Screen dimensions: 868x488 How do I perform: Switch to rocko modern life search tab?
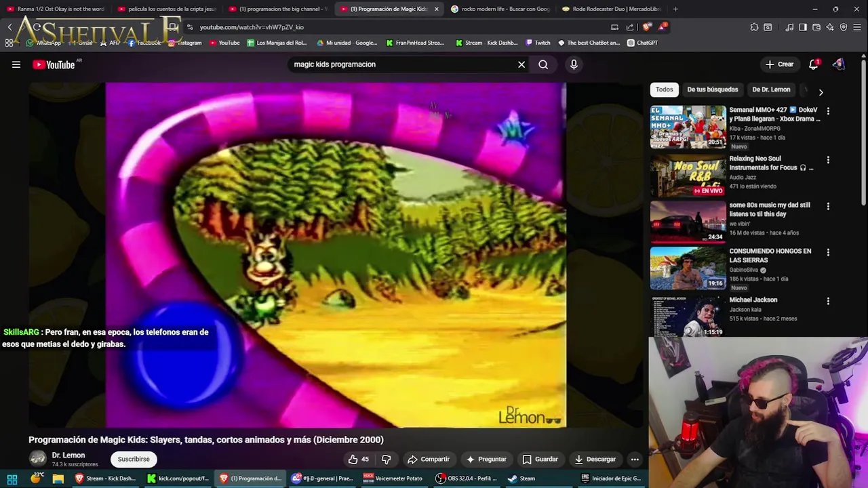(500, 9)
